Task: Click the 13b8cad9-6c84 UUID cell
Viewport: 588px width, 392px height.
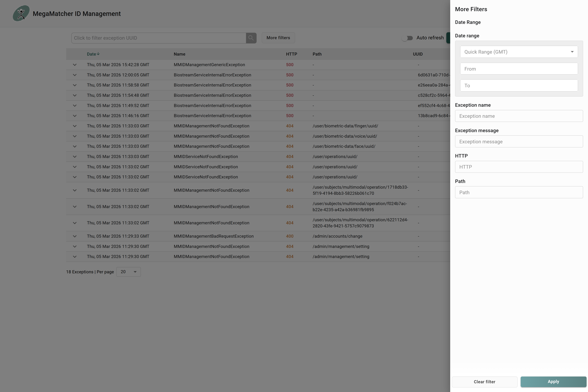Action: click(x=434, y=116)
